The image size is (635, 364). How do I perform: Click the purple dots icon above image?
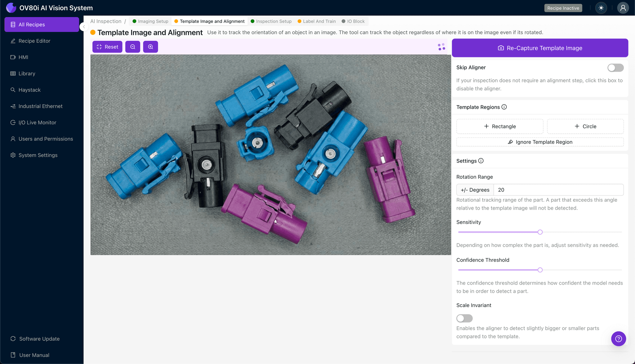pos(442,47)
